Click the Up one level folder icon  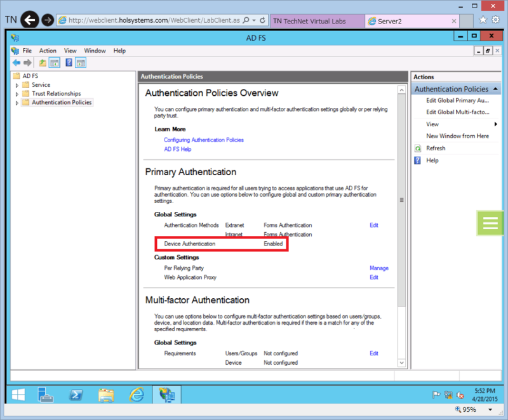(x=43, y=63)
